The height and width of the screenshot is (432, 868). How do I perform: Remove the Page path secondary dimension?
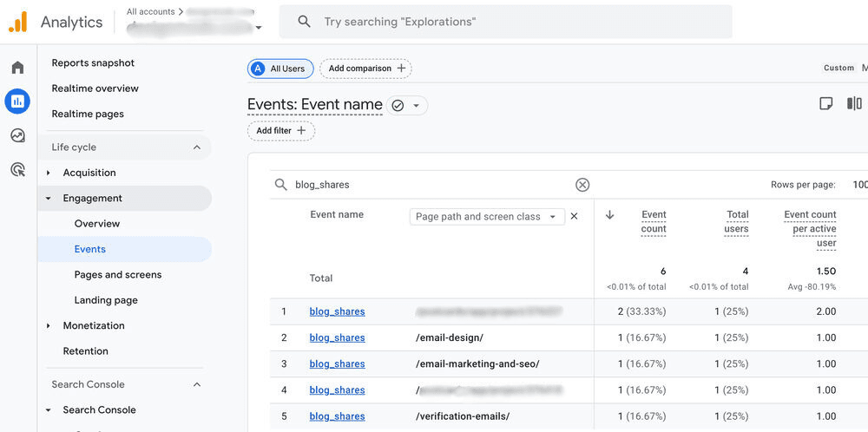(574, 216)
